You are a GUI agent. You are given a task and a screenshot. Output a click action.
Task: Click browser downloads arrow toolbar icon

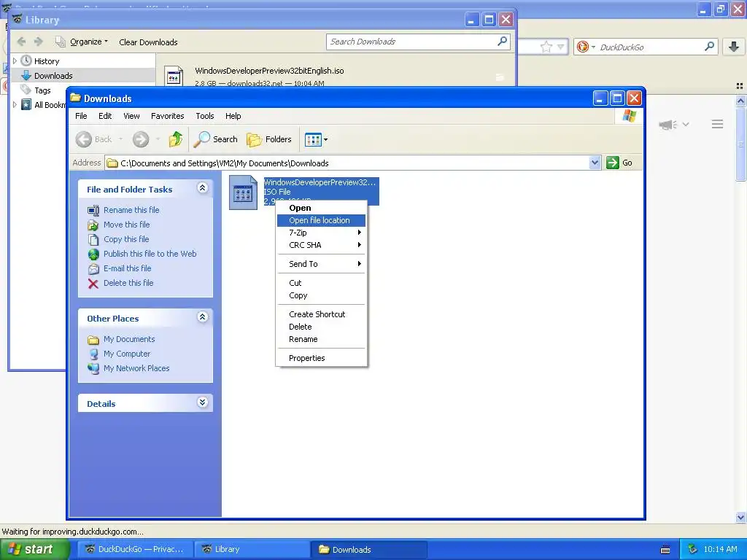coord(734,46)
